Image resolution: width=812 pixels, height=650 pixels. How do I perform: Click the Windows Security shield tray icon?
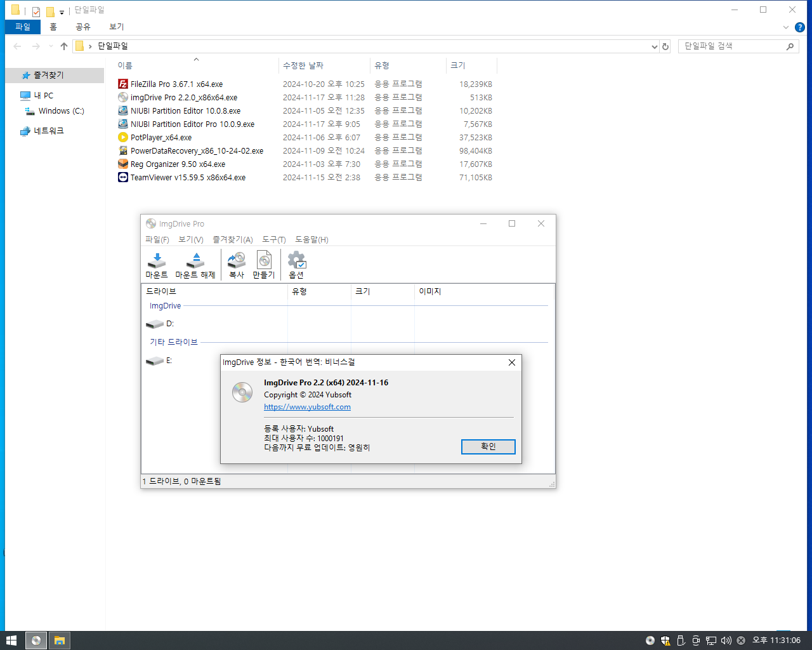[665, 640]
